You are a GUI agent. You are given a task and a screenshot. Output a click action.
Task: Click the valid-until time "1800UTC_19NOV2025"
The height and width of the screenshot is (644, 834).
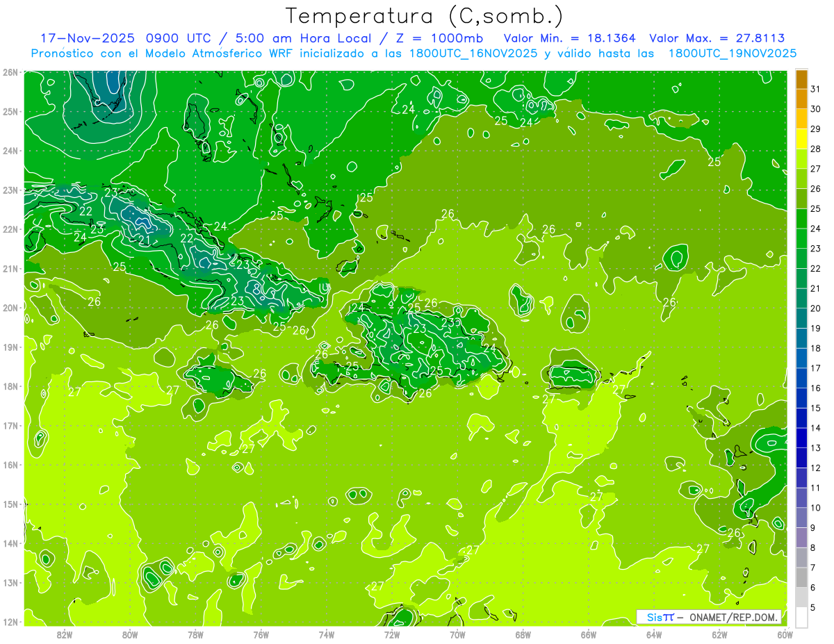(732, 53)
